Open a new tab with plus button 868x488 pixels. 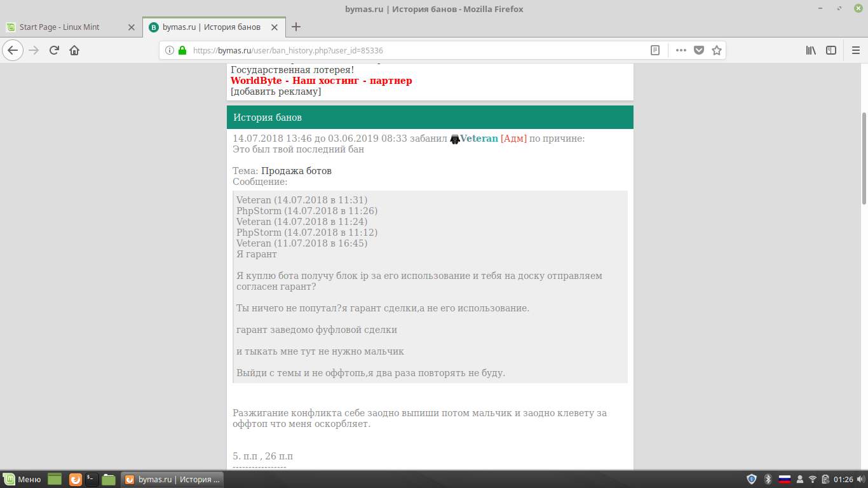tap(295, 27)
